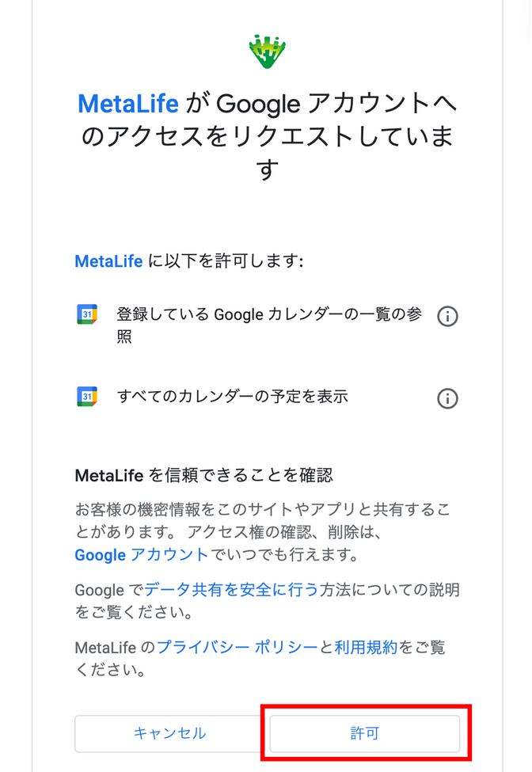The height and width of the screenshot is (772, 532).
Task: Open info icon for calendar list permission
Action: tap(447, 316)
